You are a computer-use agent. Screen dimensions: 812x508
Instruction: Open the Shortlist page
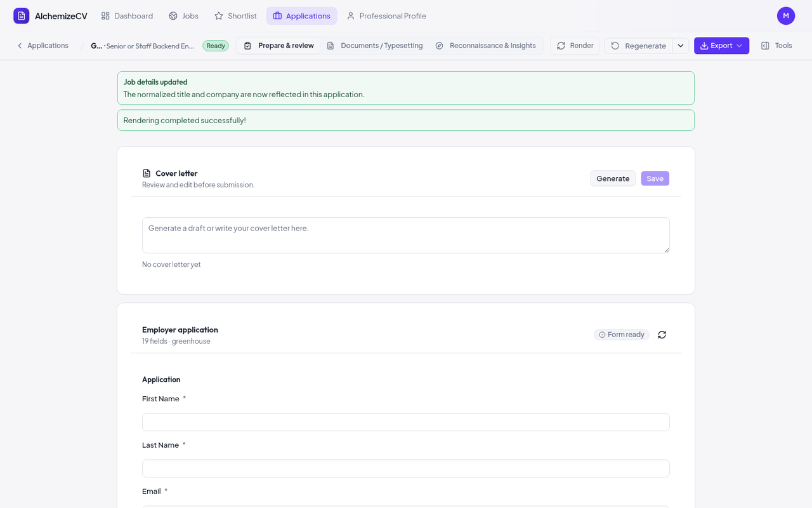click(x=235, y=16)
